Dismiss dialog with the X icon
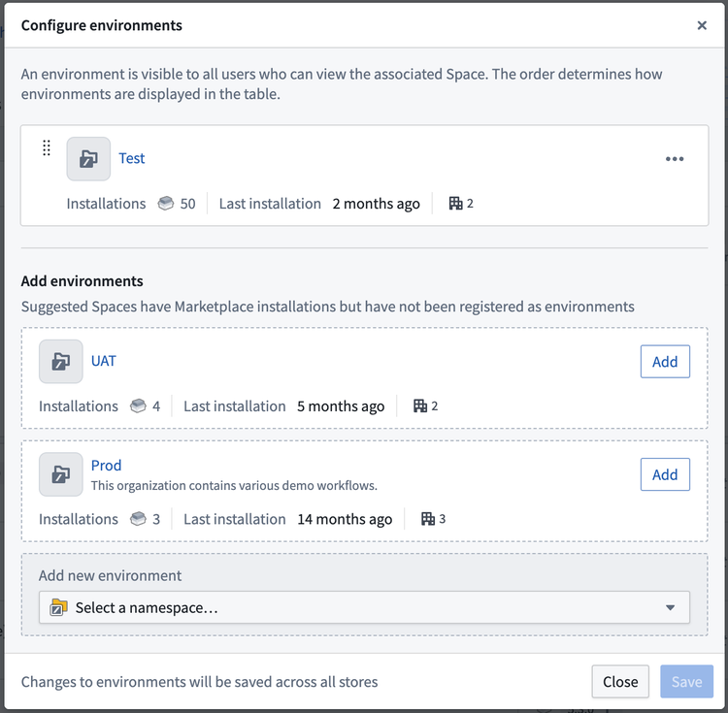 (702, 25)
